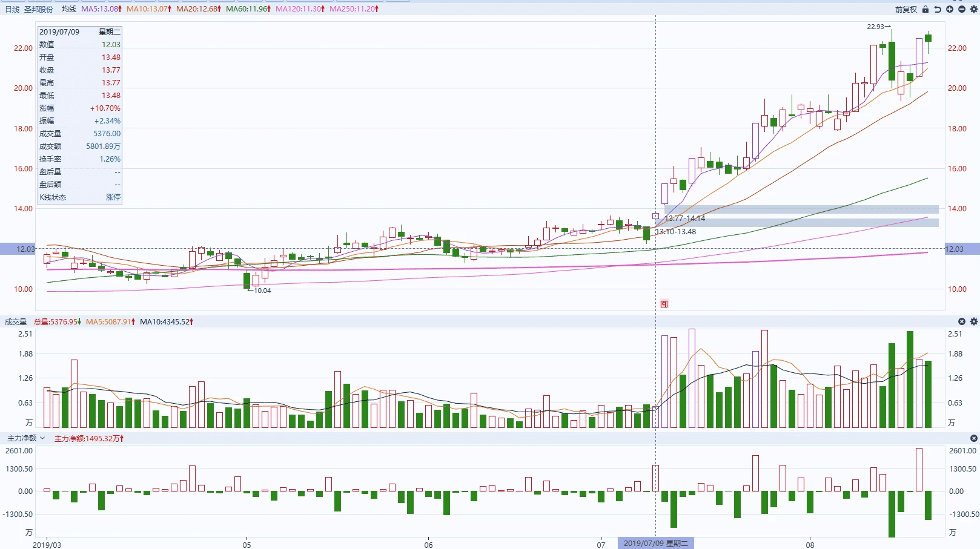The height and width of the screenshot is (549, 980).
Task: Zoom out the K-line chart with minus icon
Action: coord(962,9)
